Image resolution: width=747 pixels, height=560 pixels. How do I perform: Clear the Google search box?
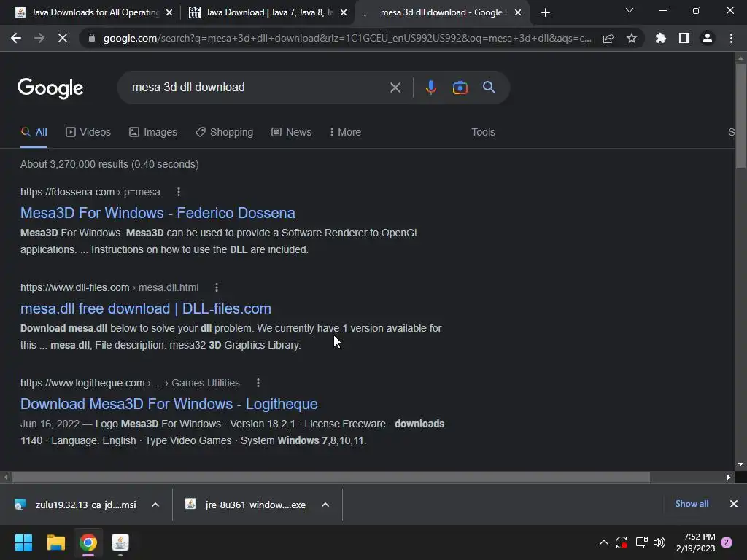click(x=395, y=87)
